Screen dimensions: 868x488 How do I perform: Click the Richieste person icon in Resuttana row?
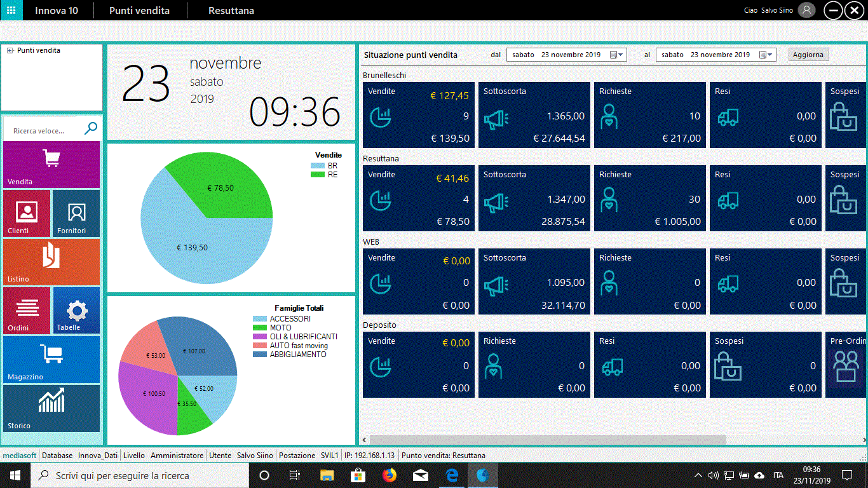609,200
